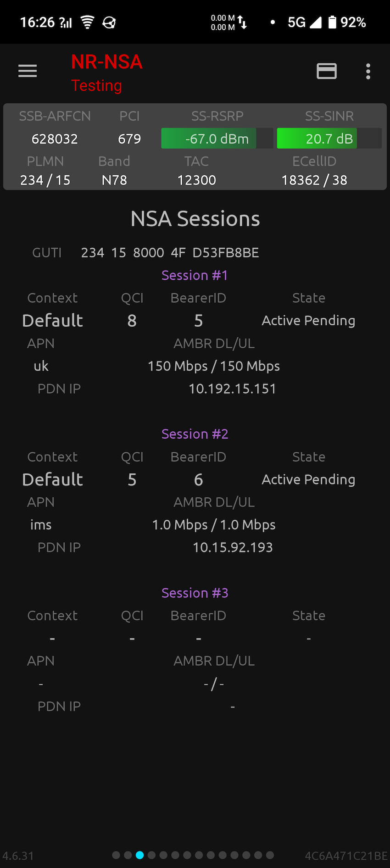Select the NR-NSA title text
This screenshot has width=390, height=868.
pos(107,62)
